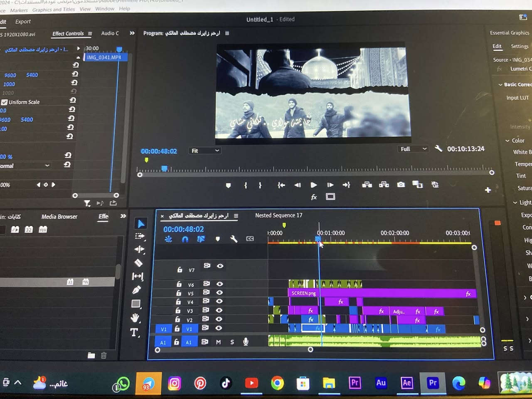Click Go to In point button
This screenshot has height=399, width=532.
281,185
